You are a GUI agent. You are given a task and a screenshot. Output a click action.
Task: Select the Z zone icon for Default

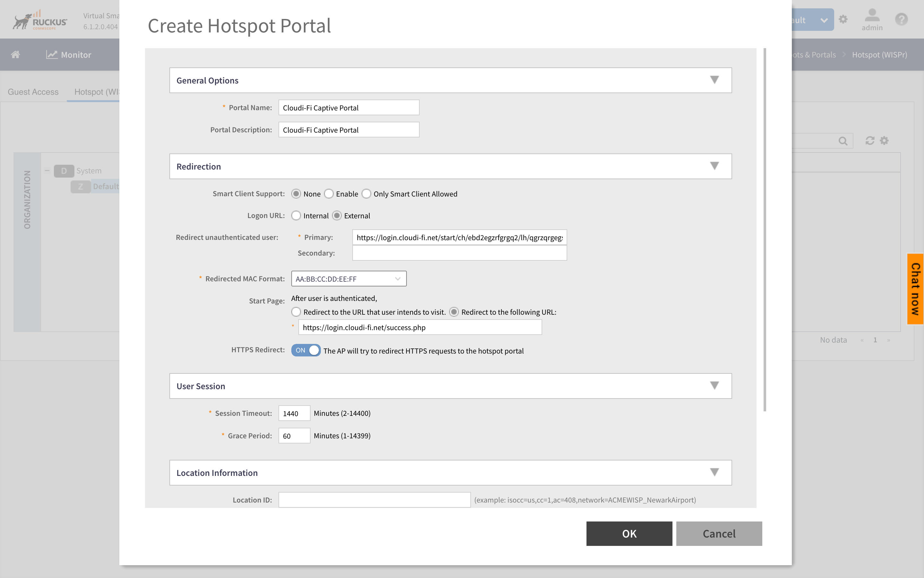[x=81, y=187]
